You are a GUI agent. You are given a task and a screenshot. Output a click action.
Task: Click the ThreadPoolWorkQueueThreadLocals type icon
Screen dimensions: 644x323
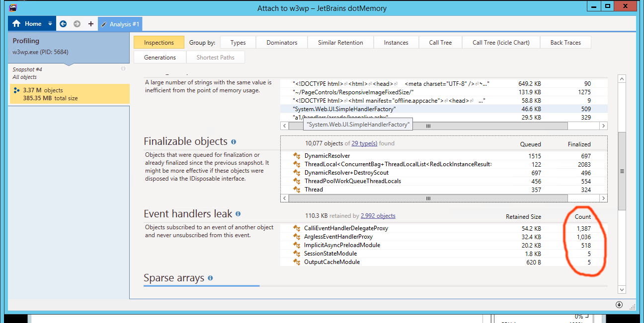click(297, 181)
